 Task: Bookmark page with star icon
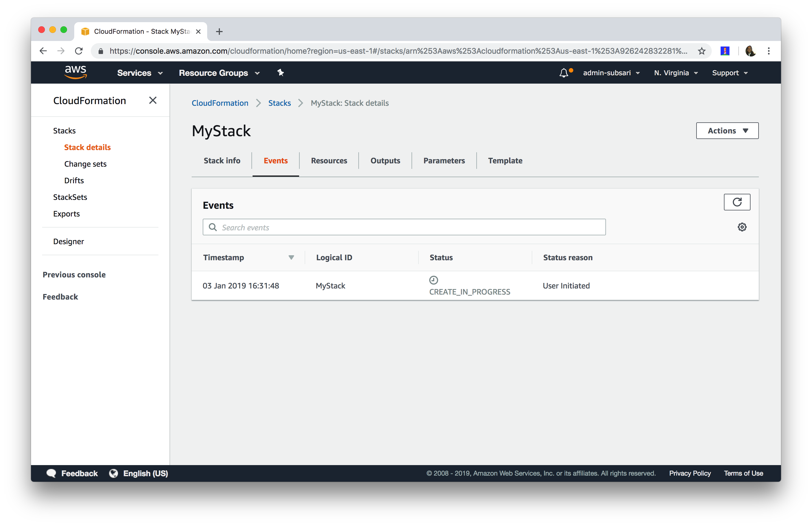pyautogui.click(x=701, y=51)
